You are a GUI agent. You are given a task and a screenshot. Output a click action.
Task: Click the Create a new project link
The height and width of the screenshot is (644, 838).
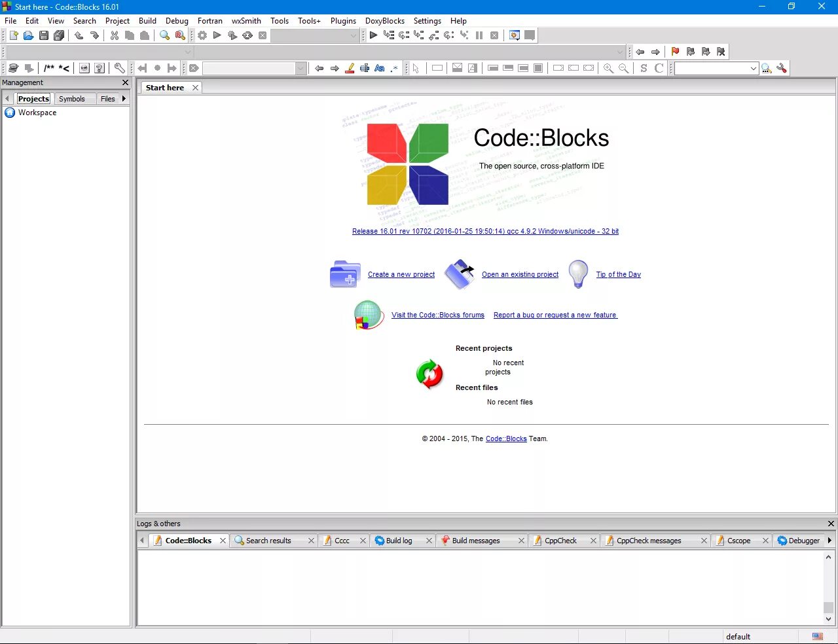[401, 275]
